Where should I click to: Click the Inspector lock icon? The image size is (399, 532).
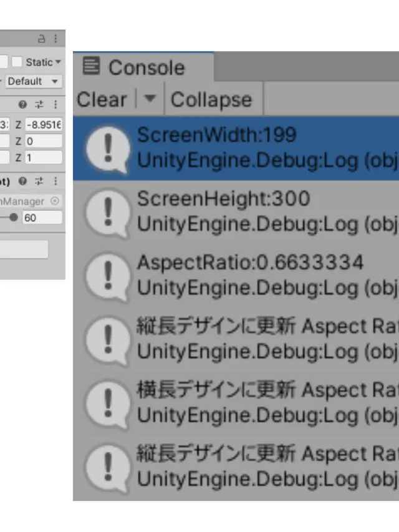pyautogui.click(x=42, y=39)
